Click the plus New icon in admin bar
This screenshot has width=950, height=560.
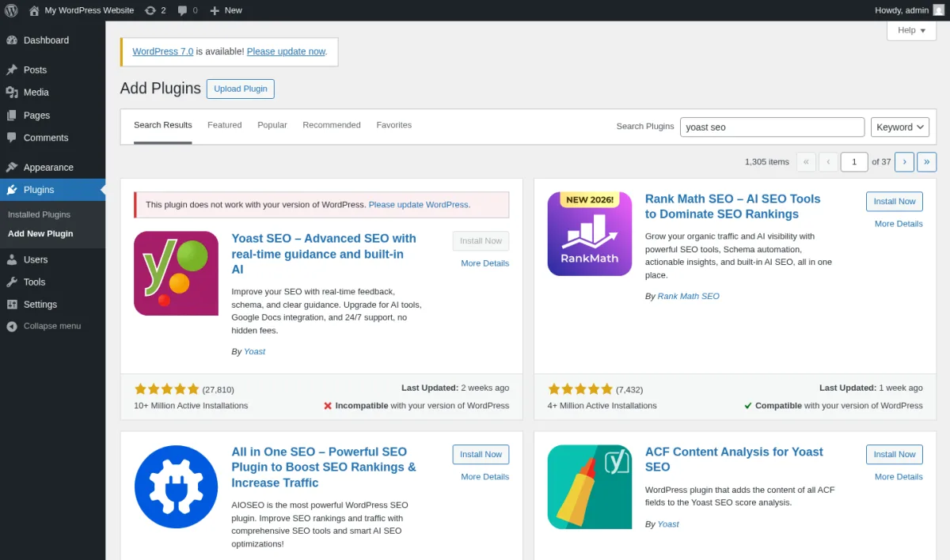(x=215, y=10)
